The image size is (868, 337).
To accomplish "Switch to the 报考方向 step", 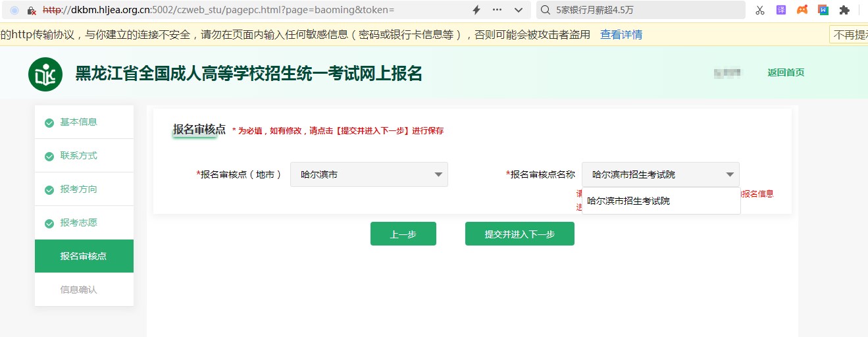I will coord(78,189).
